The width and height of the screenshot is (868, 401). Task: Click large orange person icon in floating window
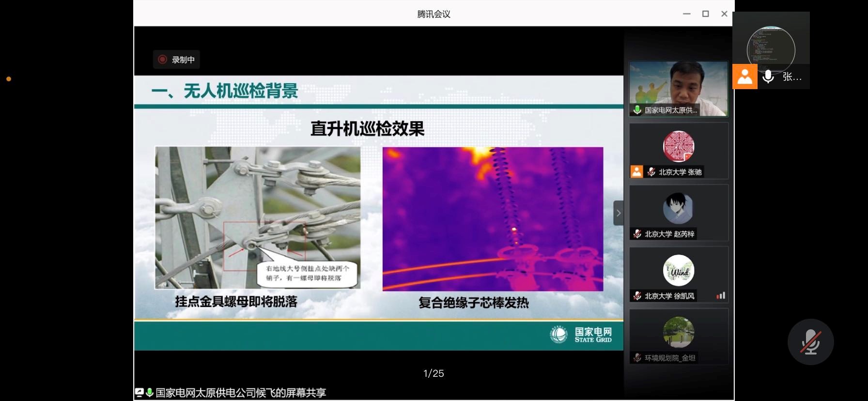click(744, 77)
